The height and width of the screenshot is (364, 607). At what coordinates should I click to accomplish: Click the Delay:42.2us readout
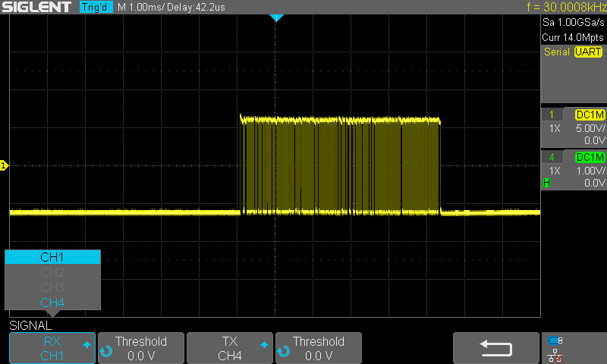pos(196,7)
